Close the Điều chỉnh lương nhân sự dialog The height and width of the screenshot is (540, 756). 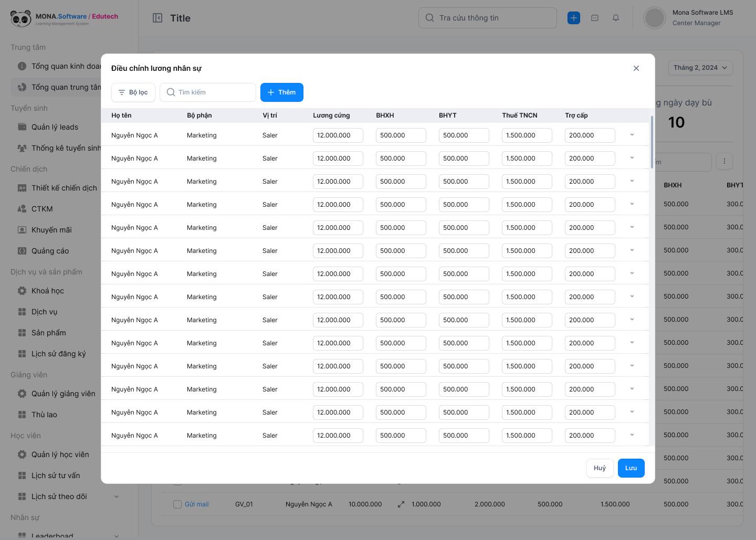636,68
